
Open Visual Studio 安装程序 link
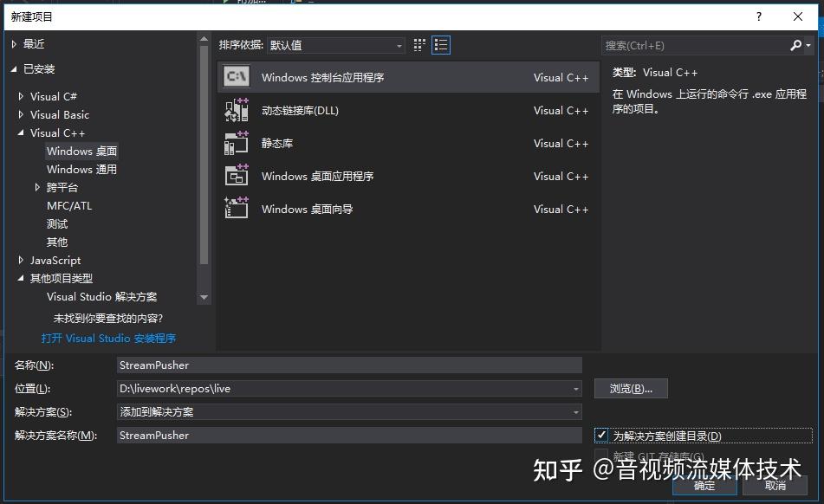[x=108, y=338]
